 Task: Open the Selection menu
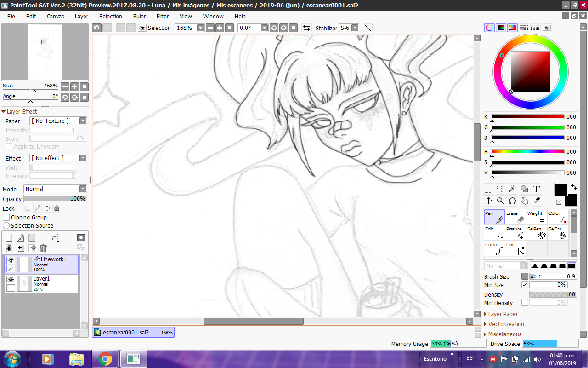click(x=110, y=17)
